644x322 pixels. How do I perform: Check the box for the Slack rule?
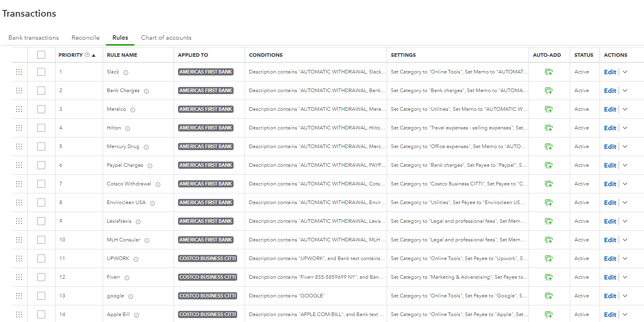[x=41, y=72]
